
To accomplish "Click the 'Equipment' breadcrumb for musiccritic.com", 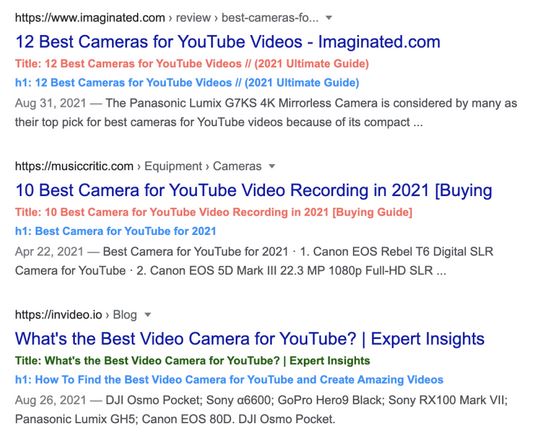I will (x=173, y=166).
